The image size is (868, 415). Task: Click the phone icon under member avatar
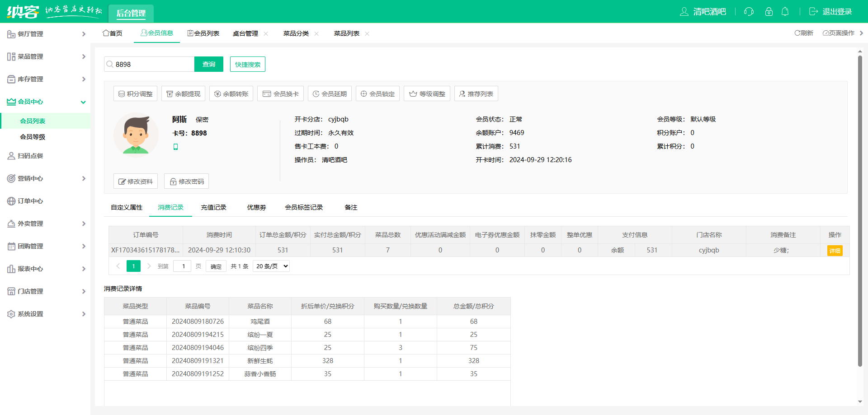pyautogui.click(x=176, y=146)
